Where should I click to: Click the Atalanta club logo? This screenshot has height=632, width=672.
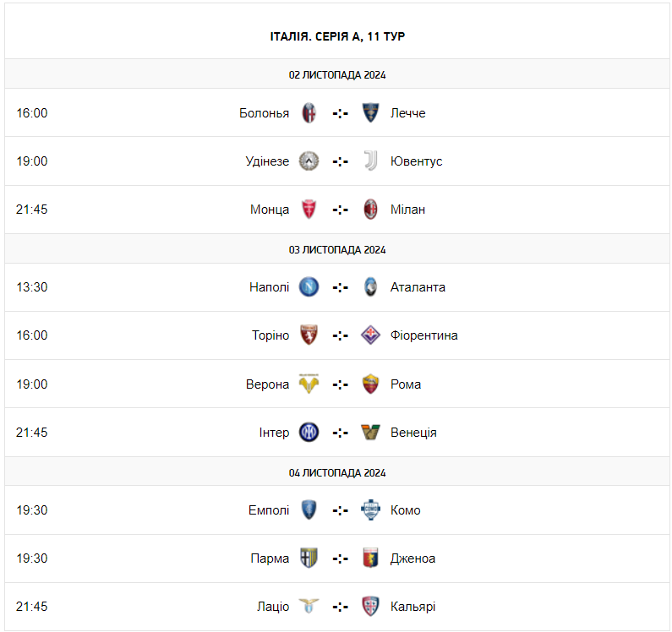(x=370, y=287)
